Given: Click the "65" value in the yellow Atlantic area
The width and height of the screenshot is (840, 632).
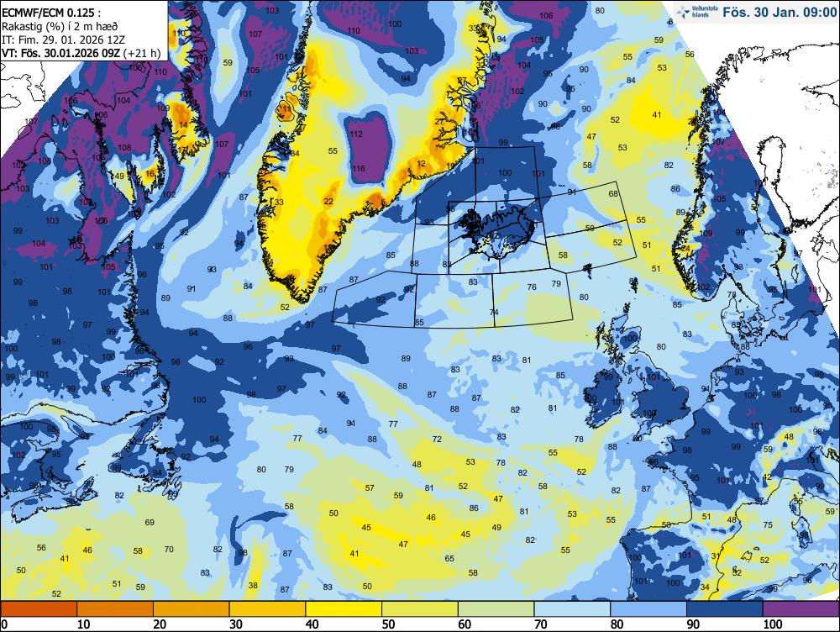Looking at the screenshot, I should (x=449, y=558).
